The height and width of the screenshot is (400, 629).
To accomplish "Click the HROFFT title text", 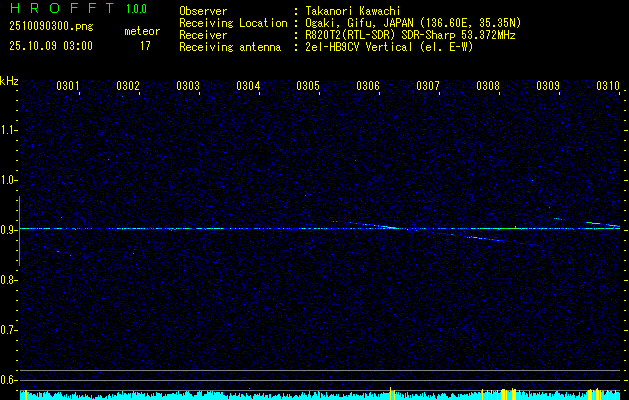I will 60,10.
